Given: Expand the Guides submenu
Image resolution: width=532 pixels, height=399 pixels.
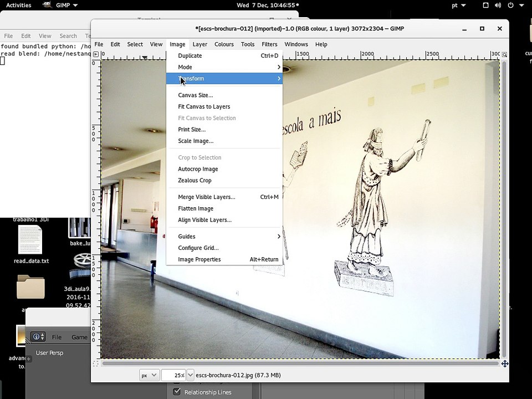Looking at the screenshot, I should [x=224, y=237].
